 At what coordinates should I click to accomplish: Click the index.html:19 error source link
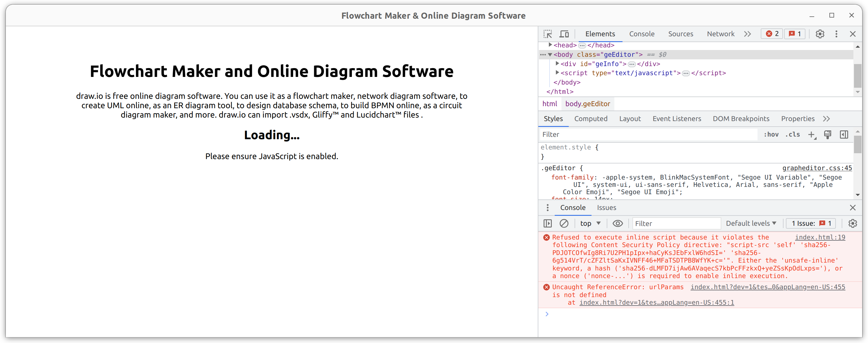(820, 237)
